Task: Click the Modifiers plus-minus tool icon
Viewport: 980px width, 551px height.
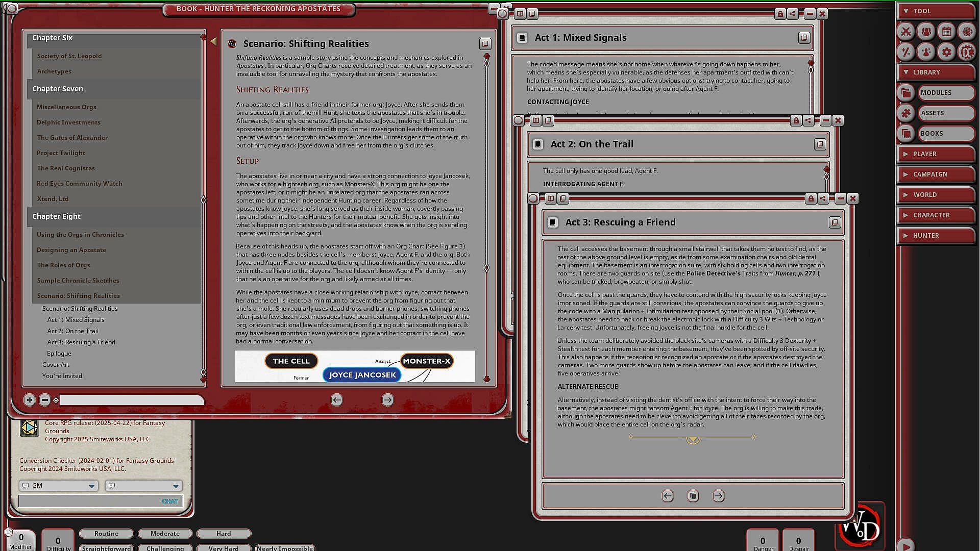Action: [x=905, y=52]
